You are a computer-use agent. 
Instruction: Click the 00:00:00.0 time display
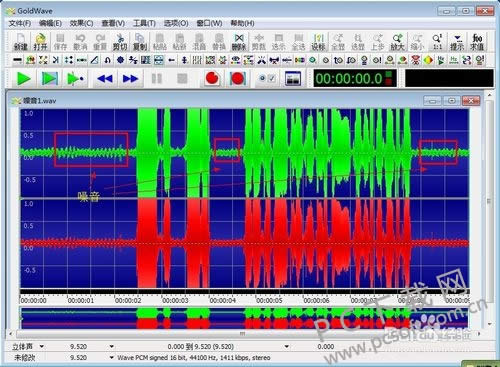(355, 79)
